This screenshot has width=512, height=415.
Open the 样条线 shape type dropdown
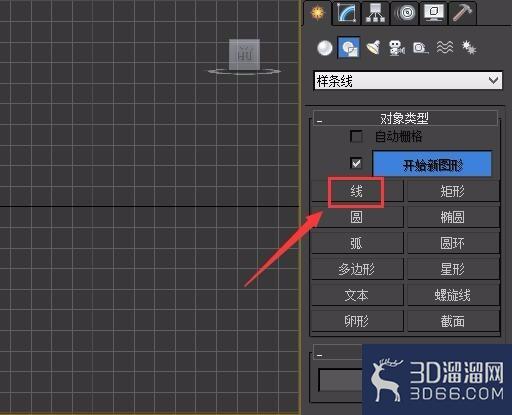[x=408, y=81]
